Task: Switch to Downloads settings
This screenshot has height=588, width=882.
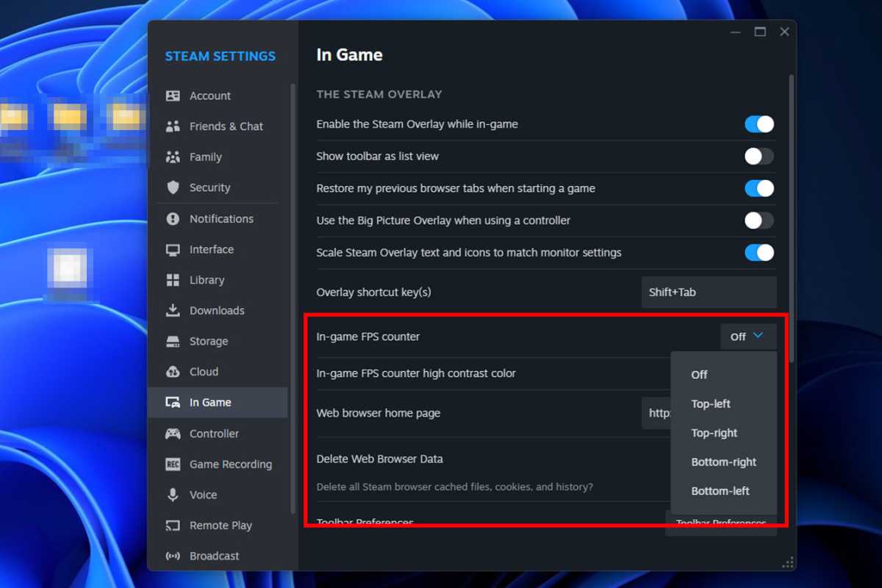Action: pos(218,310)
